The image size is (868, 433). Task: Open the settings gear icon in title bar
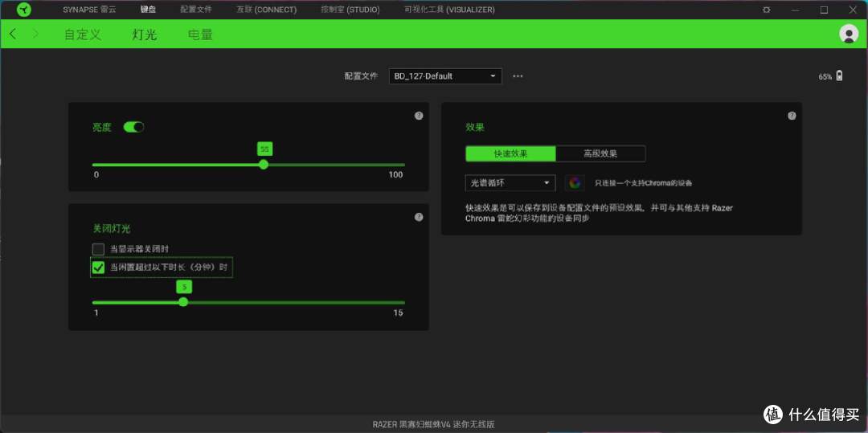tap(766, 10)
